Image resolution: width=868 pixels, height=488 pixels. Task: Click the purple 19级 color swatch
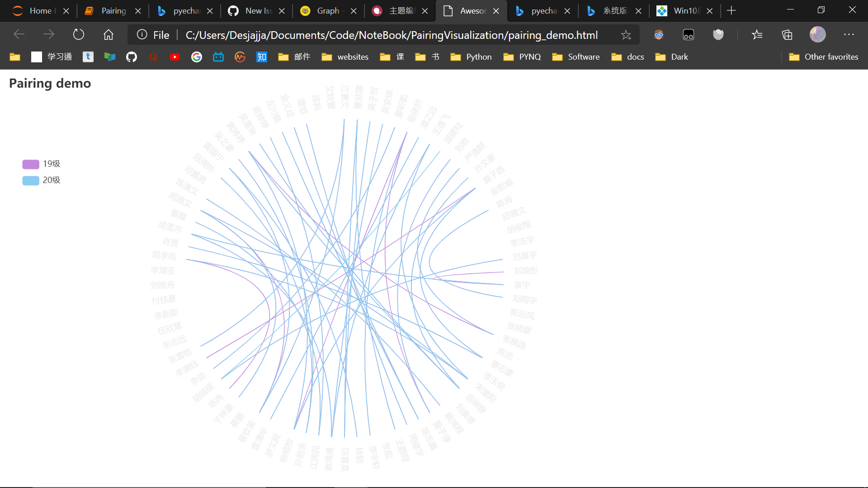coord(30,164)
